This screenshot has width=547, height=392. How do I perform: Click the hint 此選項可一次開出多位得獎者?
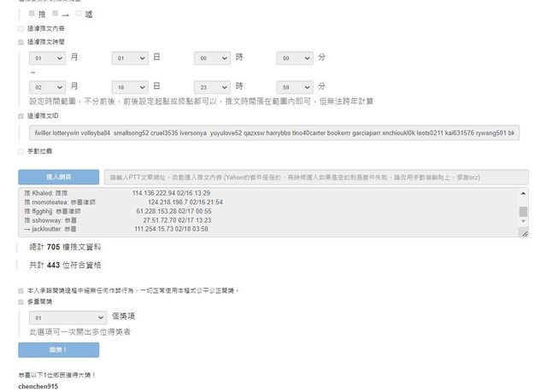pyautogui.click(x=79, y=332)
